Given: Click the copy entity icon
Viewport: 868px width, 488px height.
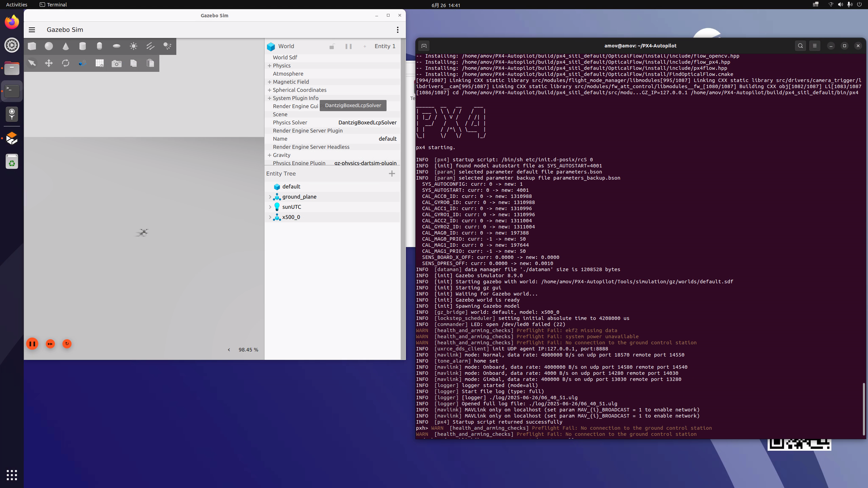Looking at the screenshot, I should 134,63.
